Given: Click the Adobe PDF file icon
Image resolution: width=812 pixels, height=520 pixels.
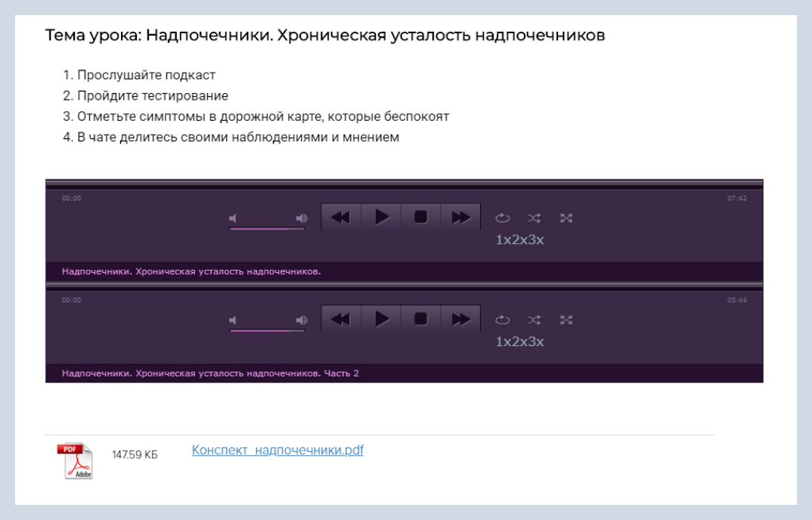Looking at the screenshot, I should point(75,461).
